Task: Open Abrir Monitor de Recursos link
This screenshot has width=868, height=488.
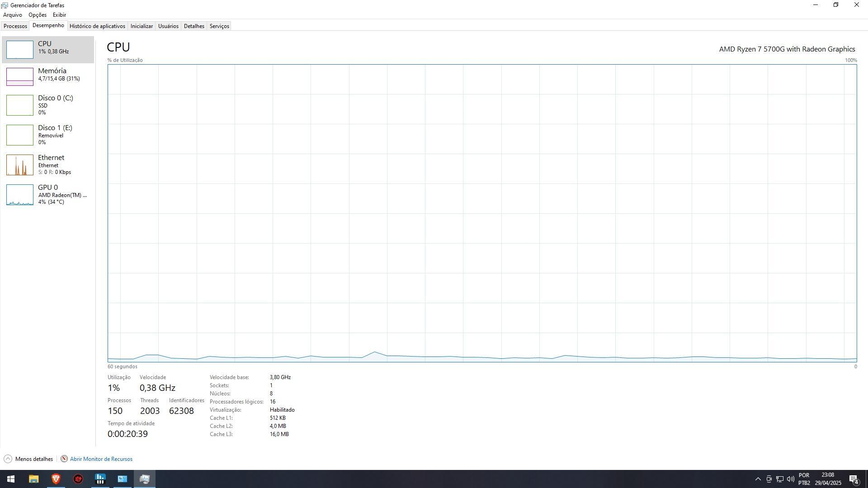Action: point(101,459)
